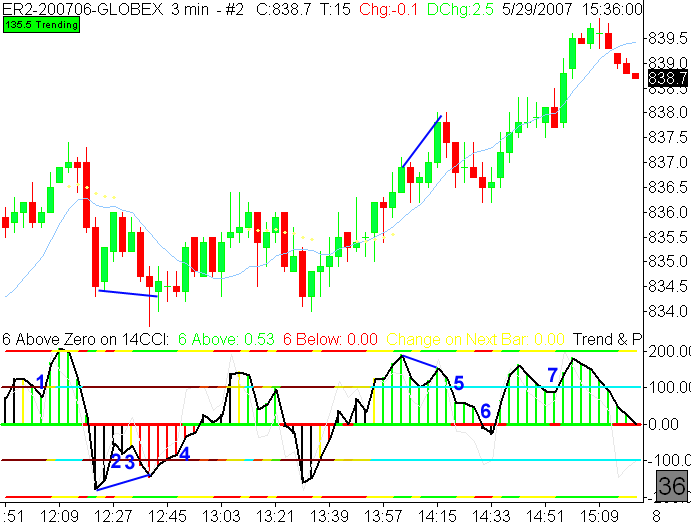Click the 834.0 price axis label
The height and width of the screenshot is (524, 691).
pos(668,312)
